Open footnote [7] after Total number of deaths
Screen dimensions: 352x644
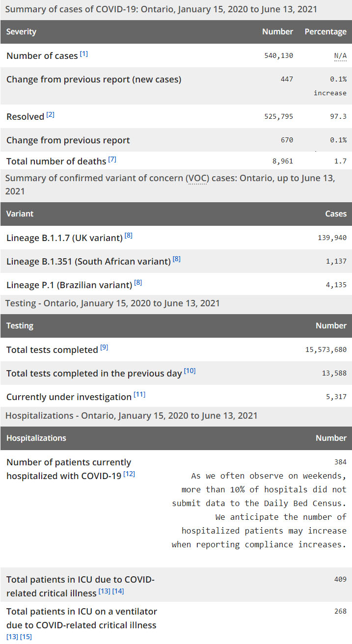pos(112,160)
